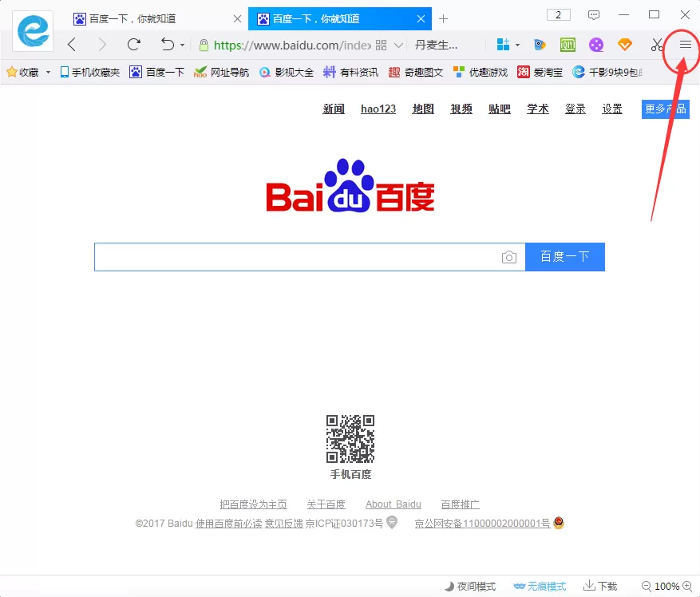Open 千影9块9包邮 bookmark
Screen dimensions: 700x597
coord(607,72)
